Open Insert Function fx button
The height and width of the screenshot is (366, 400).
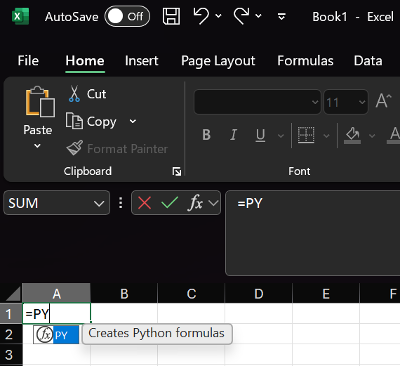tap(196, 203)
